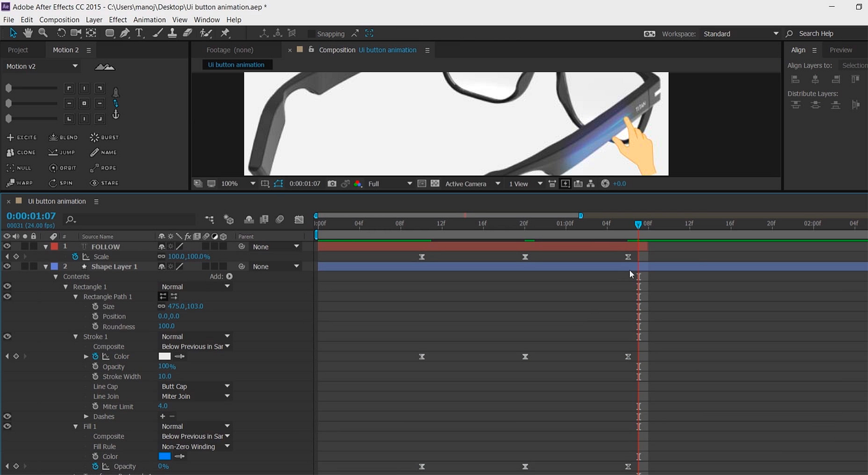Click the WARP tool in Motion panel
This screenshot has width=868, height=475.
click(x=20, y=183)
